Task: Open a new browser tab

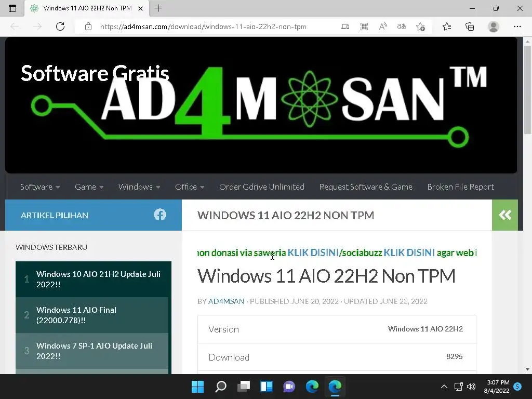Action: click(x=158, y=8)
